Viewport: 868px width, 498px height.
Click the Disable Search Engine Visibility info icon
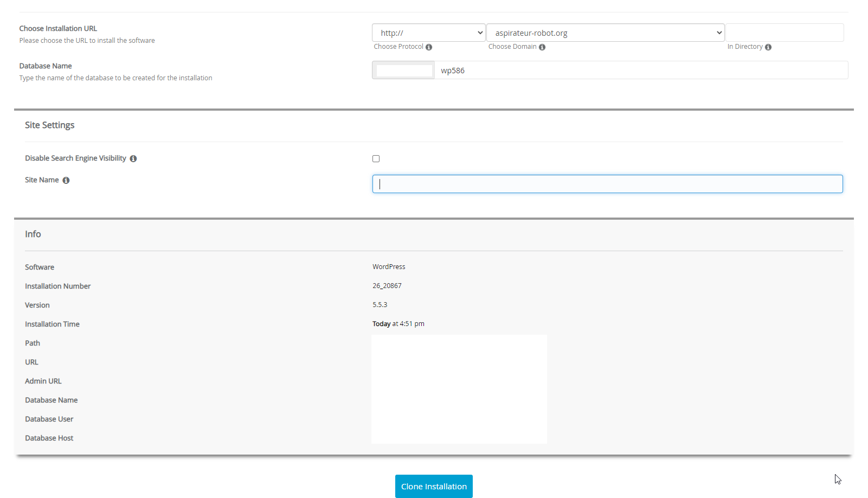point(133,158)
